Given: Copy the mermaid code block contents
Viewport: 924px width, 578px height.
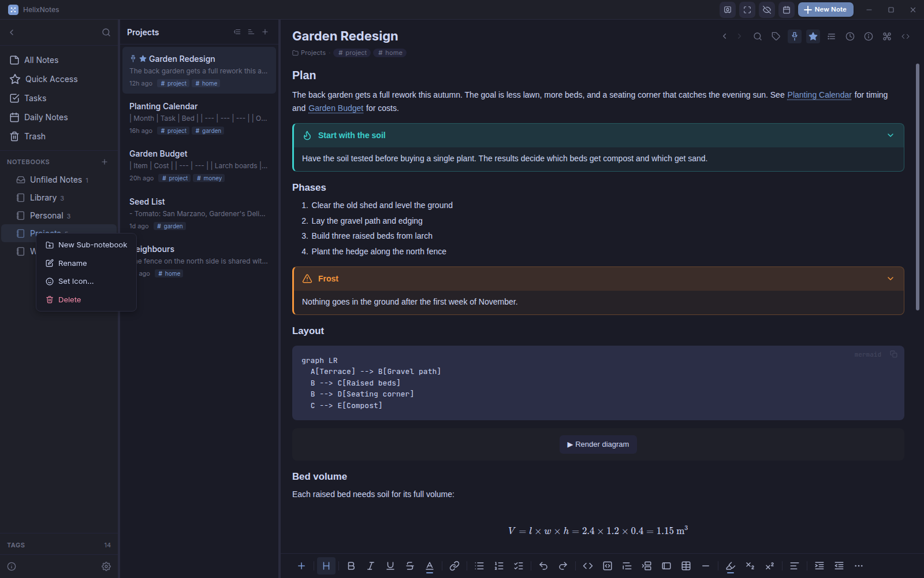Looking at the screenshot, I should tap(893, 354).
